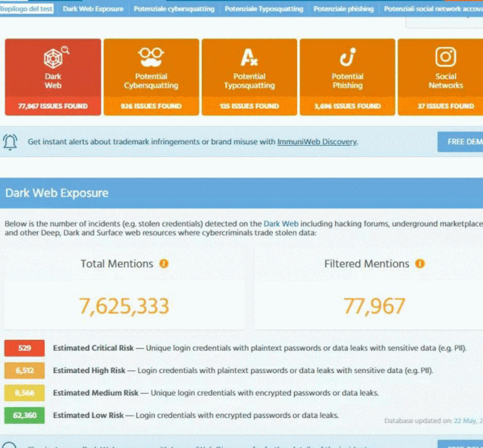
Task: Click info icon beside Filtered Mentions
Action: coord(420,264)
